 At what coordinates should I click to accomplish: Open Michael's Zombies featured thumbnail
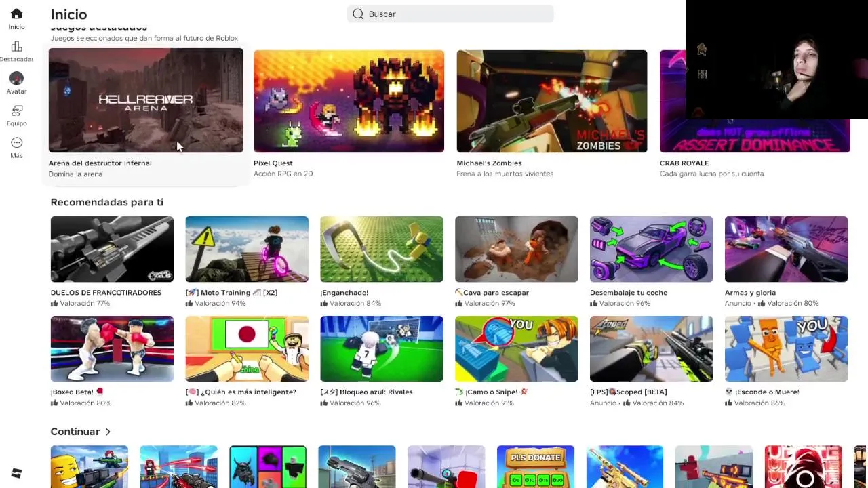pos(552,101)
